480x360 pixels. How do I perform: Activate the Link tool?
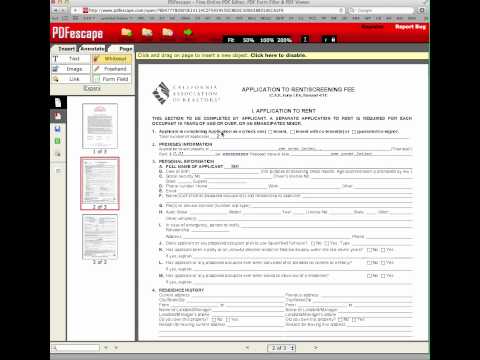[x=71, y=79]
